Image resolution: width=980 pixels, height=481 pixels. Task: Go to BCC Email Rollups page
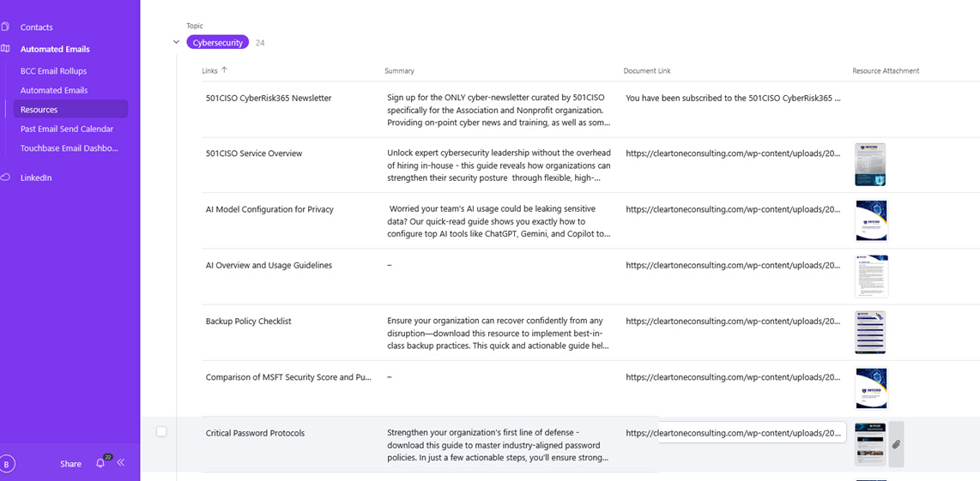53,71
